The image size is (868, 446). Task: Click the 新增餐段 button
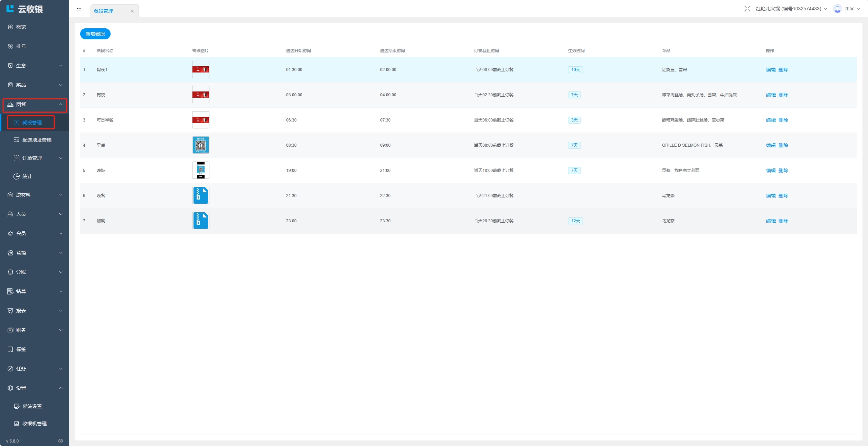[95, 34]
